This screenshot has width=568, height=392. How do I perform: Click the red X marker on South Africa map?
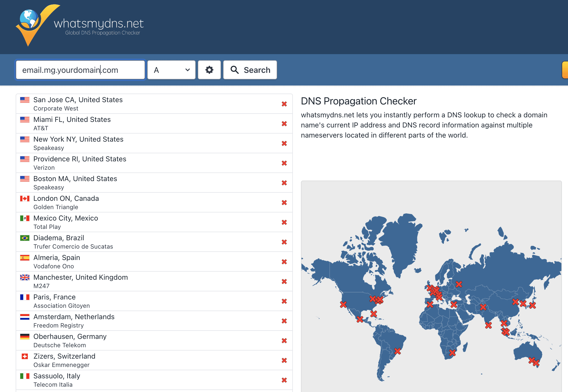(x=452, y=352)
